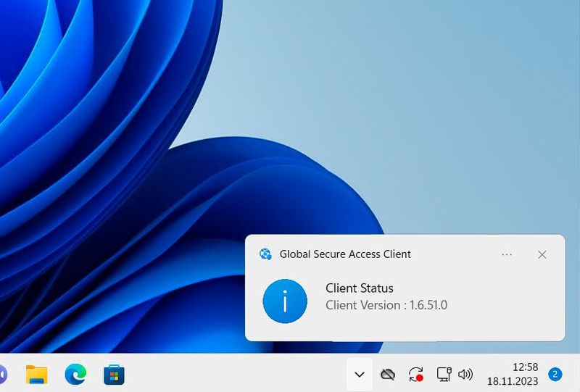Image resolution: width=580 pixels, height=392 pixels.
Task: Open network status tray icon
Action: 444,375
